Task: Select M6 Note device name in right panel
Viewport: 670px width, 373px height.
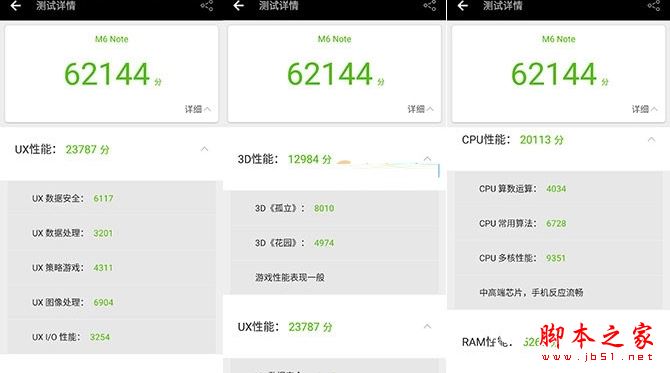Action: point(558,39)
